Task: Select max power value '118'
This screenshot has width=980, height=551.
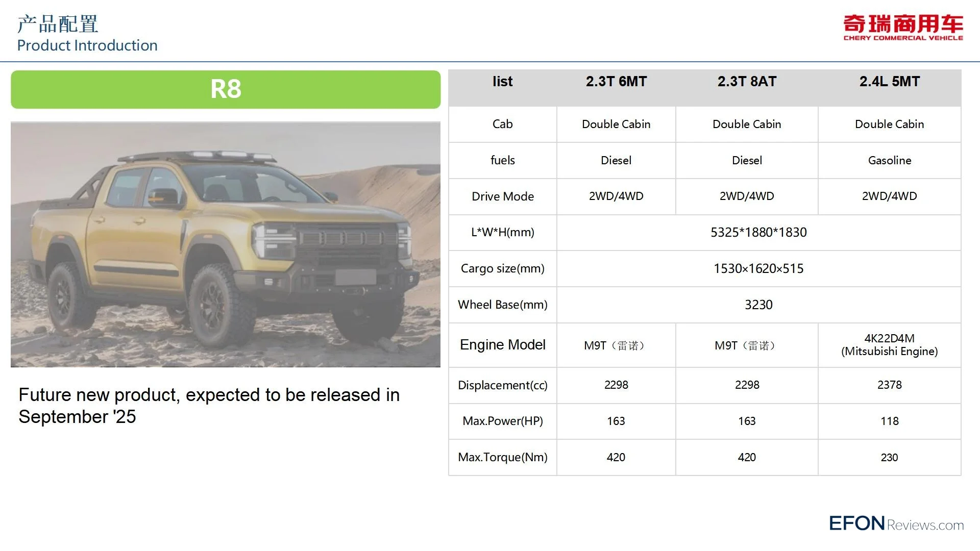Action: [x=889, y=421]
